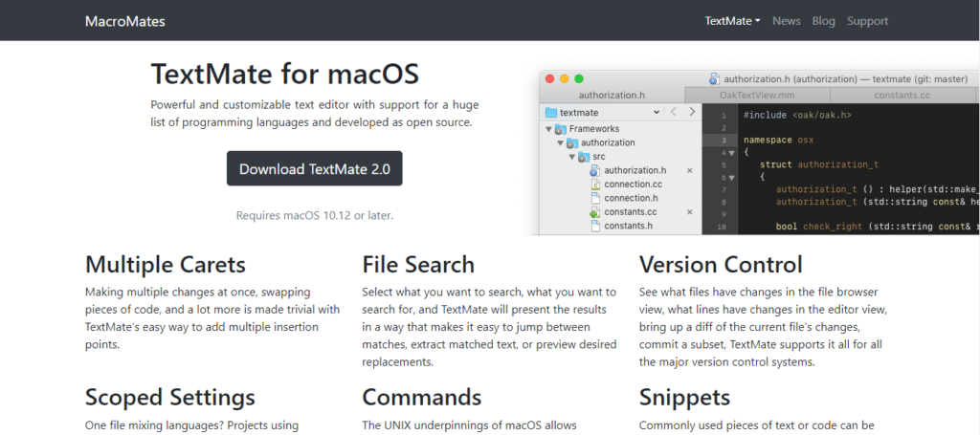
Task: Click the Frameworks folder icon
Action: pyautogui.click(x=561, y=129)
